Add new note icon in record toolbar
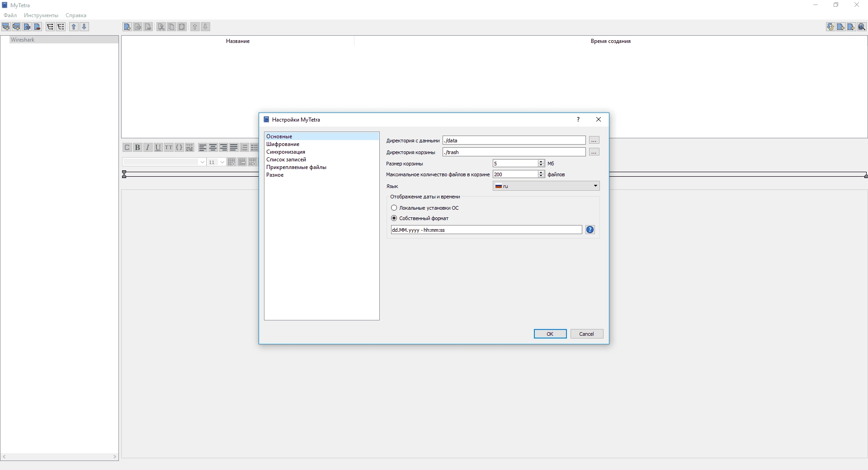868x470 pixels. pyautogui.click(x=127, y=27)
